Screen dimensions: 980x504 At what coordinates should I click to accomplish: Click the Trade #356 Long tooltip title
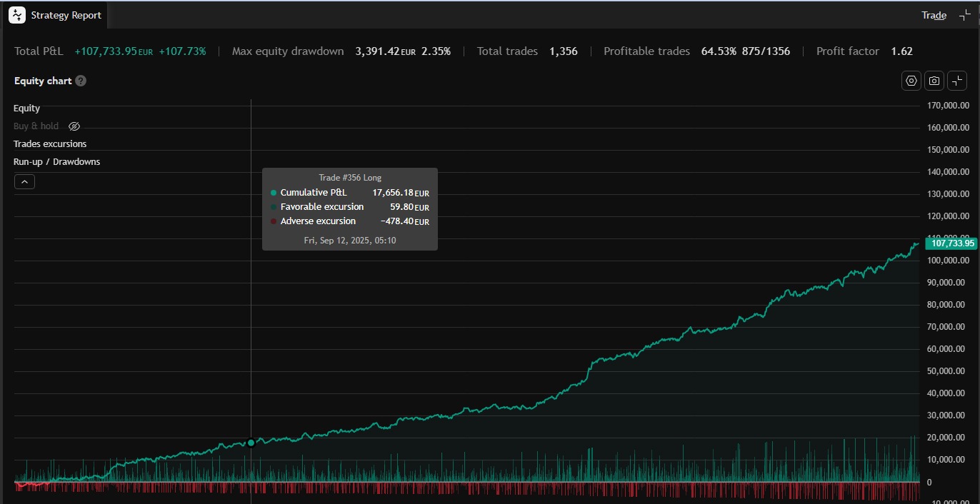pyautogui.click(x=350, y=178)
